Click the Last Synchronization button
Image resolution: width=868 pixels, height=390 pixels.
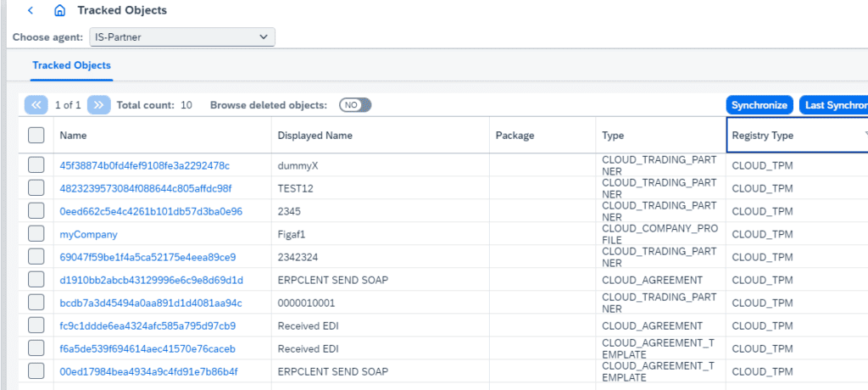coord(834,105)
